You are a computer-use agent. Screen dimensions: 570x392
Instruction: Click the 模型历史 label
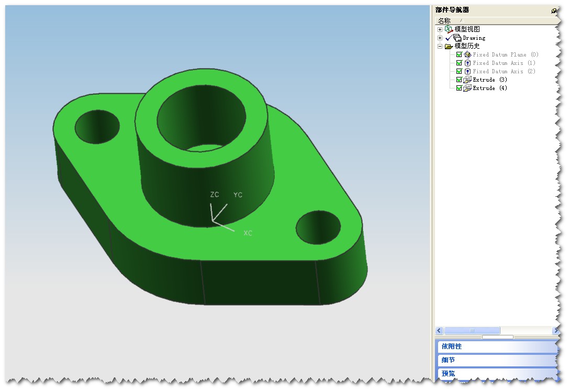(x=467, y=46)
